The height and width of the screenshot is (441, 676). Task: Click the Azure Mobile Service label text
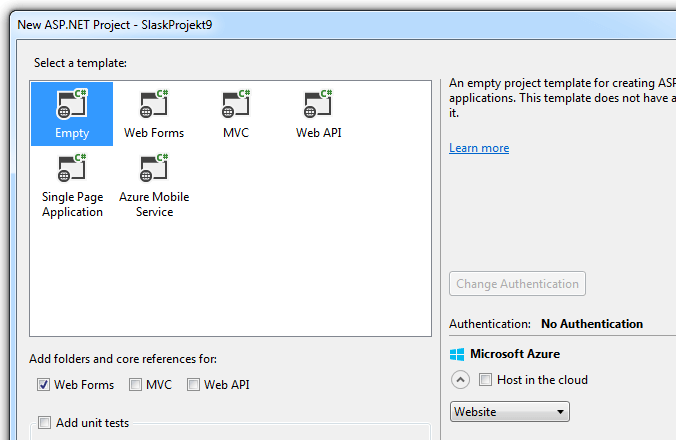(154, 204)
